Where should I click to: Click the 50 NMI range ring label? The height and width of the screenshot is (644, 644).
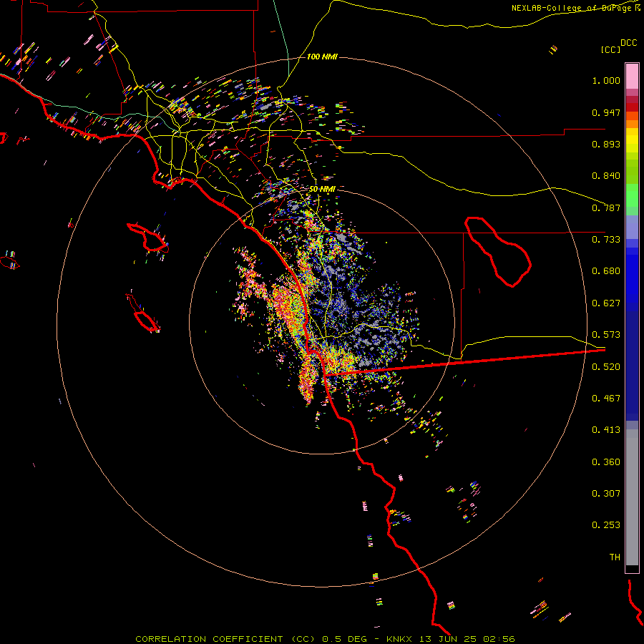[x=322, y=190]
